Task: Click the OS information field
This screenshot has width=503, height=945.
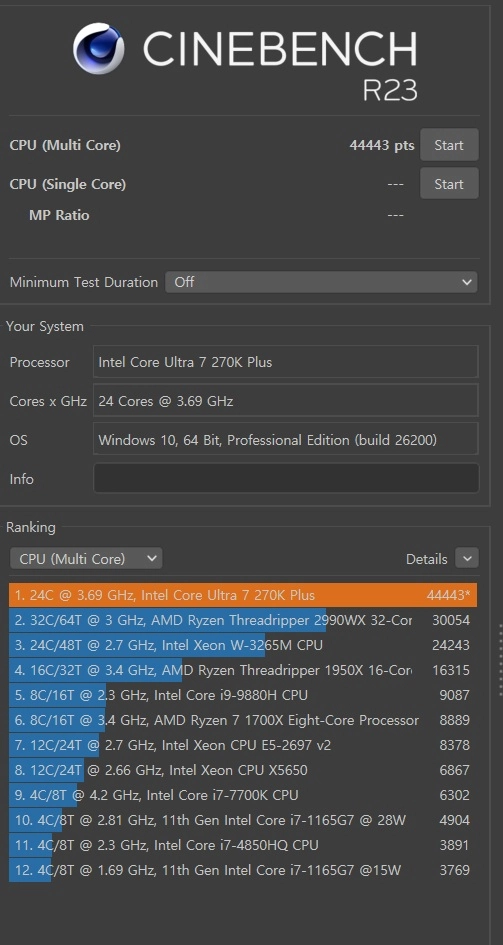Action: [286, 439]
